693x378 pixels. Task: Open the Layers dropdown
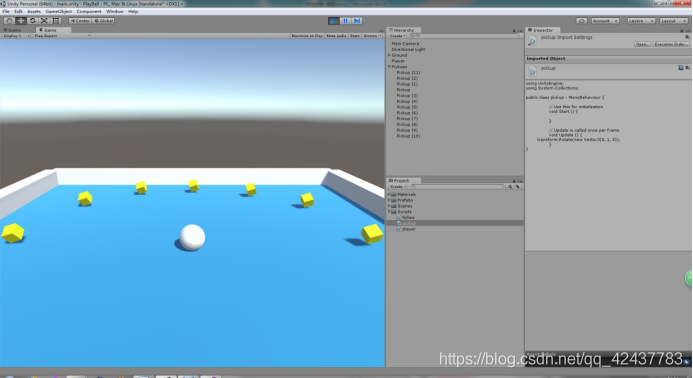pos(641,21)
